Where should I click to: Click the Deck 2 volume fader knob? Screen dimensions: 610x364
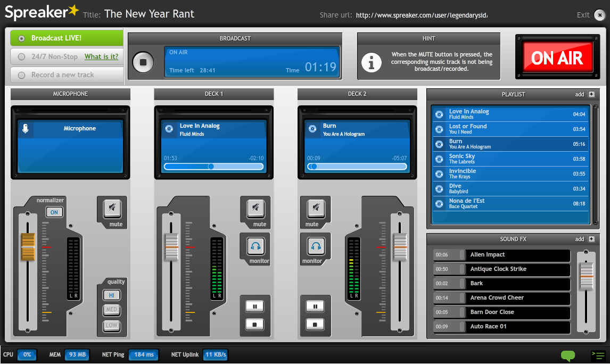400,246
